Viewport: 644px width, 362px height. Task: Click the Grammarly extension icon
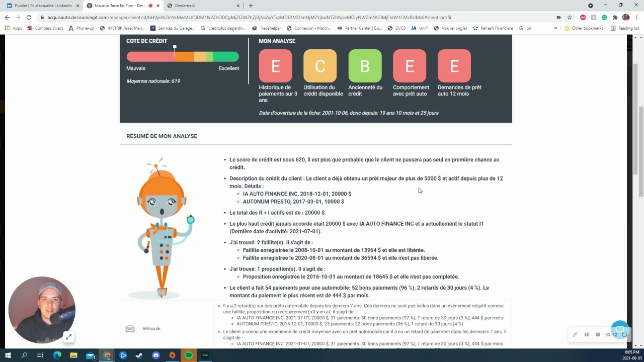click(604, 17)
